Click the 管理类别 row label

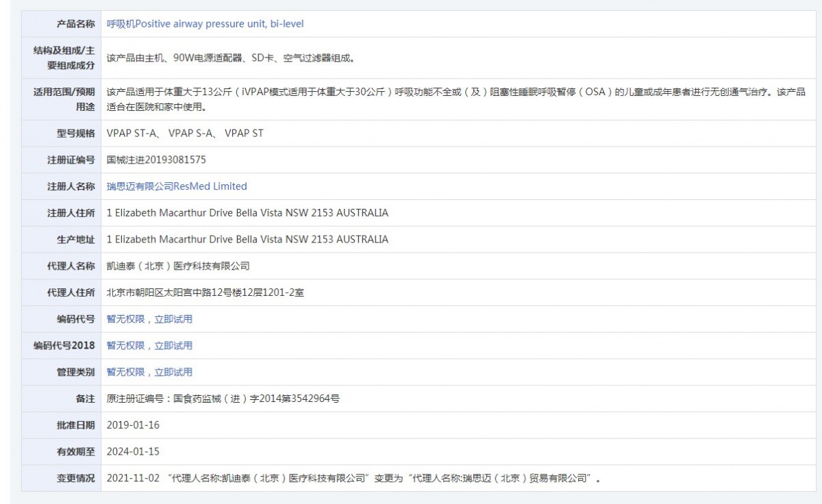pyautogui.click(x=75, y=373)
